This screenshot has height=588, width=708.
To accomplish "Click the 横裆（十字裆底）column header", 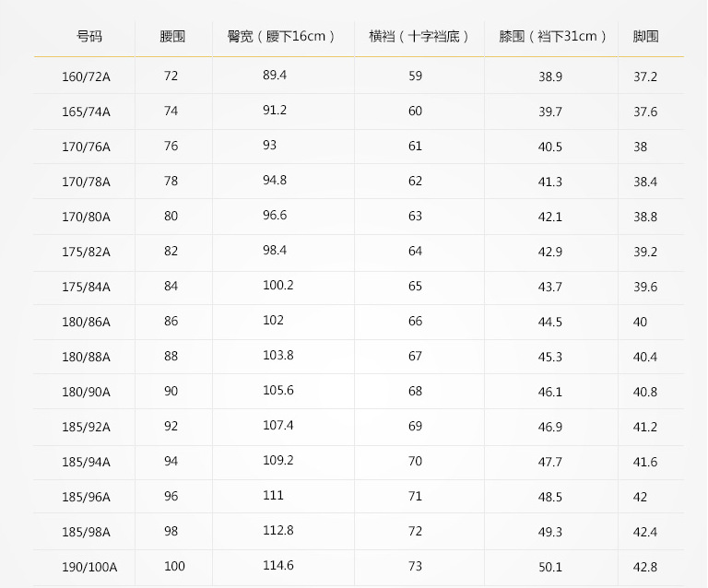I will click(419, 37).
